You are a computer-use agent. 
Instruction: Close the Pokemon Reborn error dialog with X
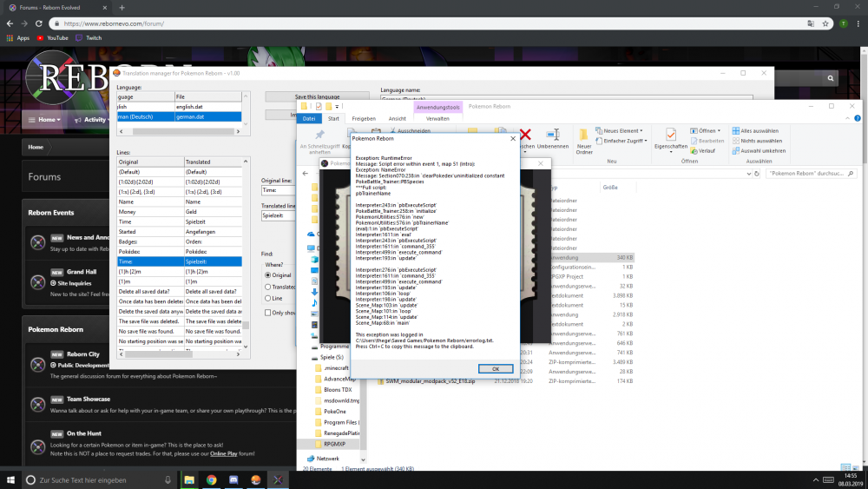pyautogui.click(x=513, y=138)
